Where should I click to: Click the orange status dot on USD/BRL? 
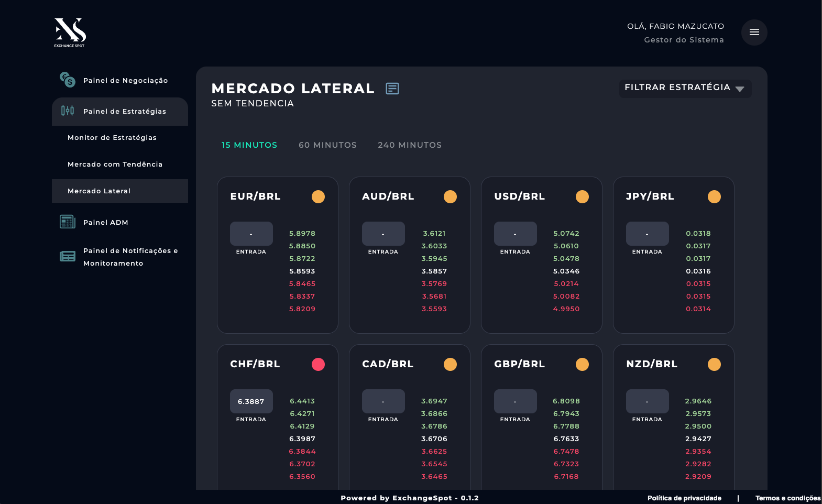click(x=582, y=196)
